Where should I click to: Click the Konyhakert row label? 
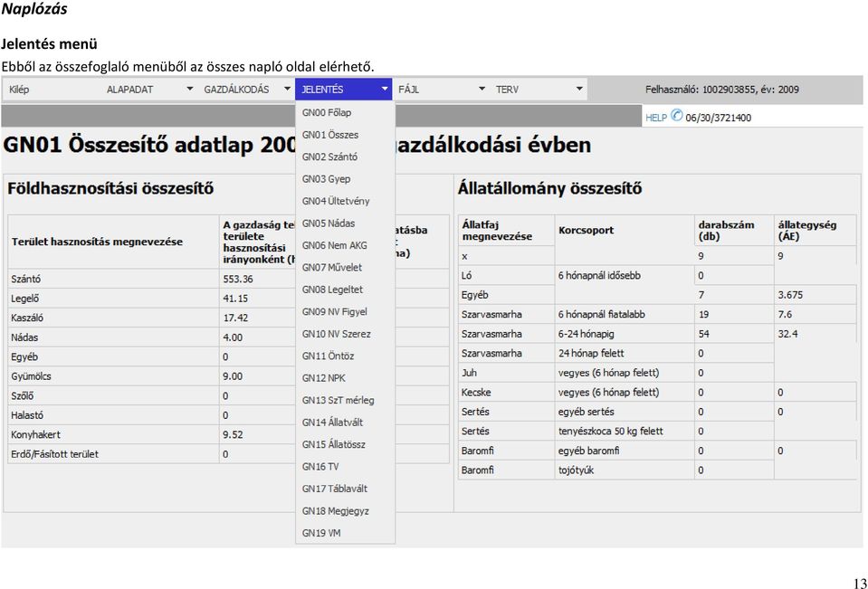36,434
